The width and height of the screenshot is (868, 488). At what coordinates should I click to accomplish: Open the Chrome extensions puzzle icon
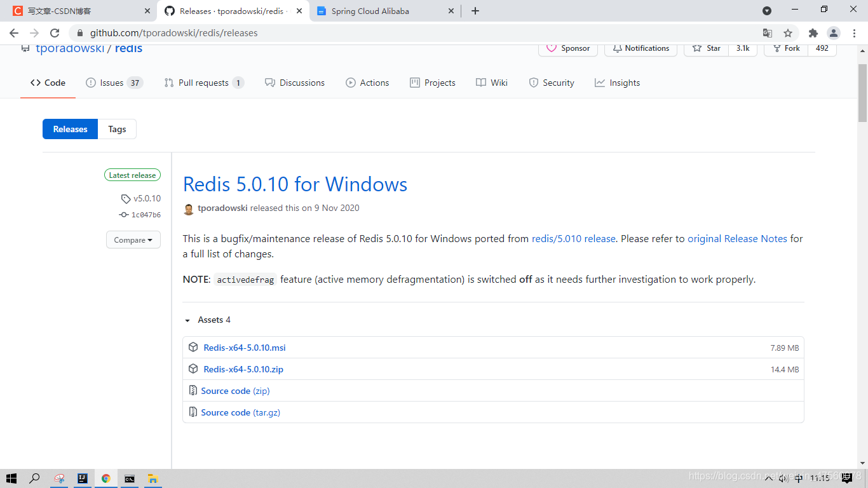coord(813,33)
